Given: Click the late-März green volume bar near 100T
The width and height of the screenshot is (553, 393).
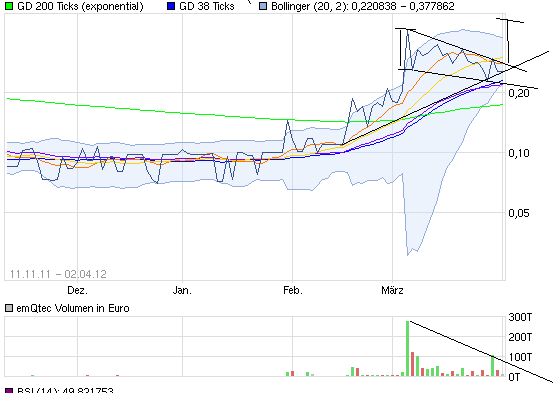Looking at the screenshot, I should (493, 366).
